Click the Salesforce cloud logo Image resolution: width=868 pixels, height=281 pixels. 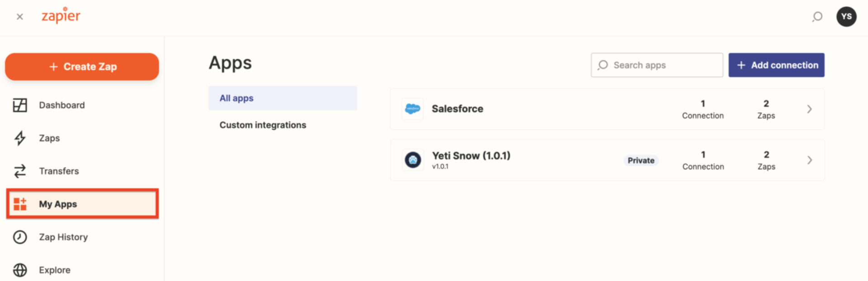coord(413,109)
